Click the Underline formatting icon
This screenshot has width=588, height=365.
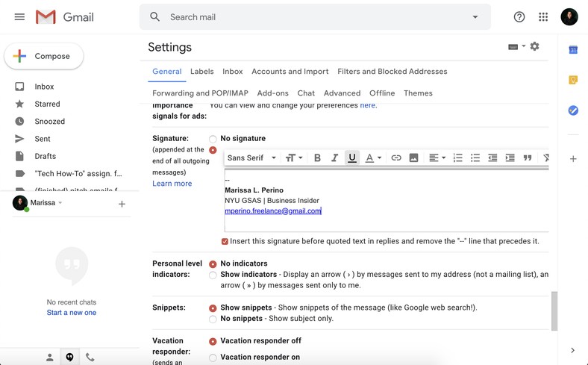pos(352,158)
